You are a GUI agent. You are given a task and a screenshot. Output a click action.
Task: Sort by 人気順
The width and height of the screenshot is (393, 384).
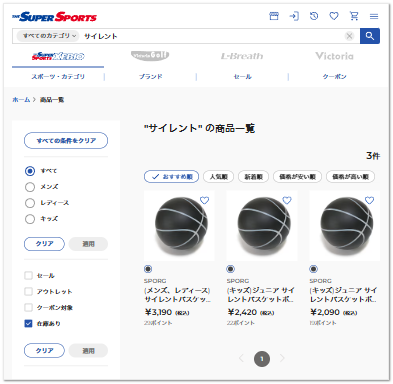coord(219,177)
